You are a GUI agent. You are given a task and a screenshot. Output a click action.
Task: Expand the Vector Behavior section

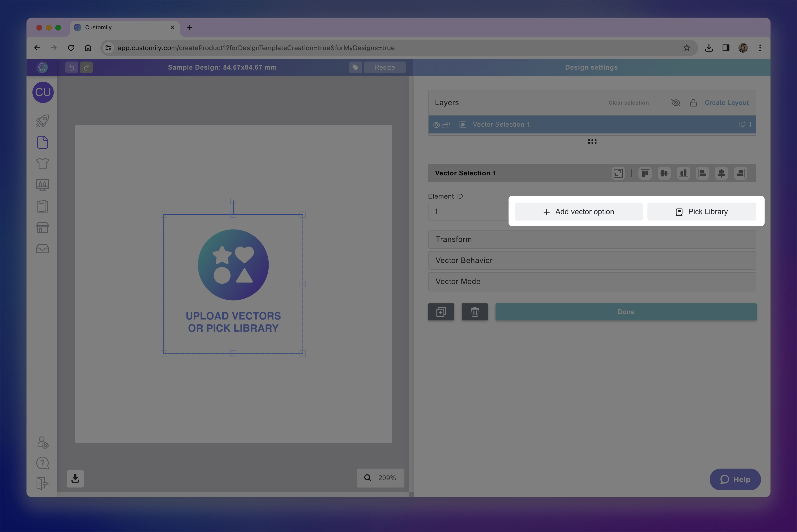[x=592, y=261]
